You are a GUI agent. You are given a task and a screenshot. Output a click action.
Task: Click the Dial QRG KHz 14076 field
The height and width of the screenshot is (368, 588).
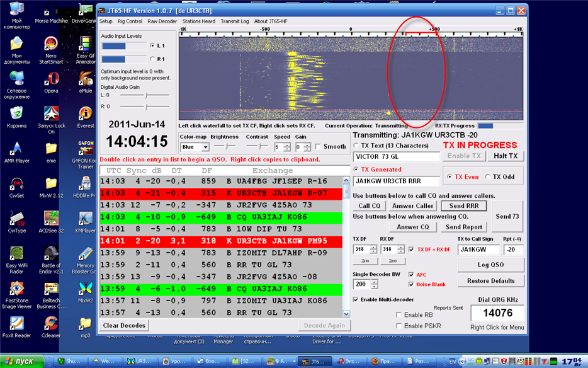pyautogui.click(x=497, y=313)
